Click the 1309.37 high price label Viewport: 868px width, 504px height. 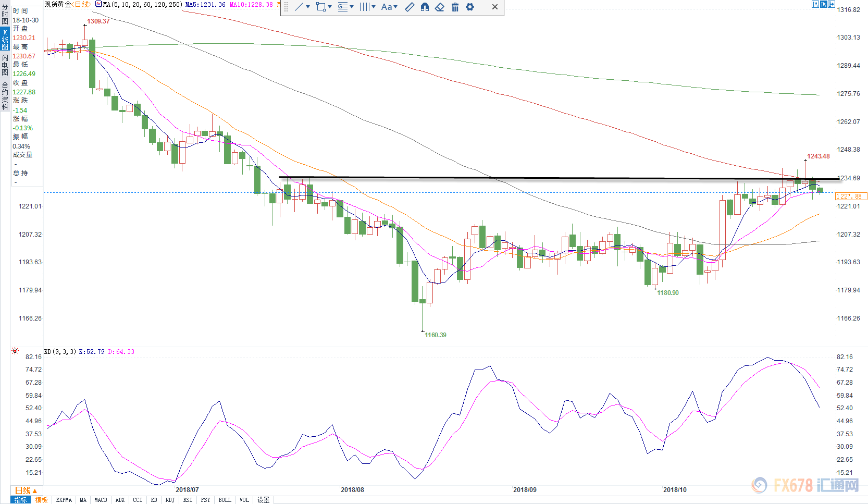pos(98,21)
